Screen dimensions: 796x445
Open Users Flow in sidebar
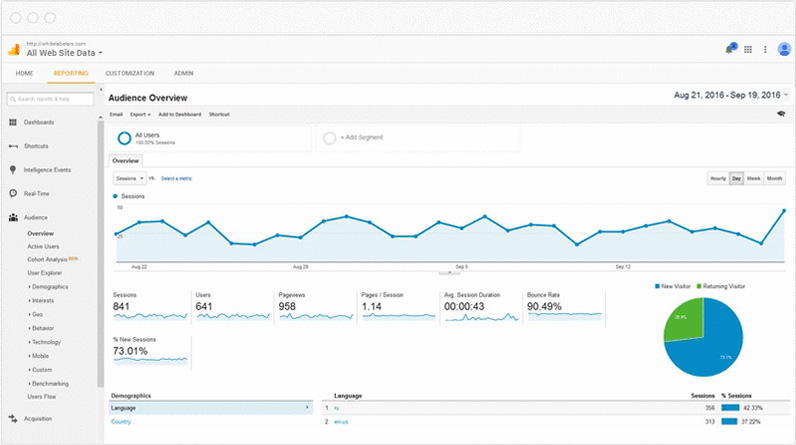42,396
